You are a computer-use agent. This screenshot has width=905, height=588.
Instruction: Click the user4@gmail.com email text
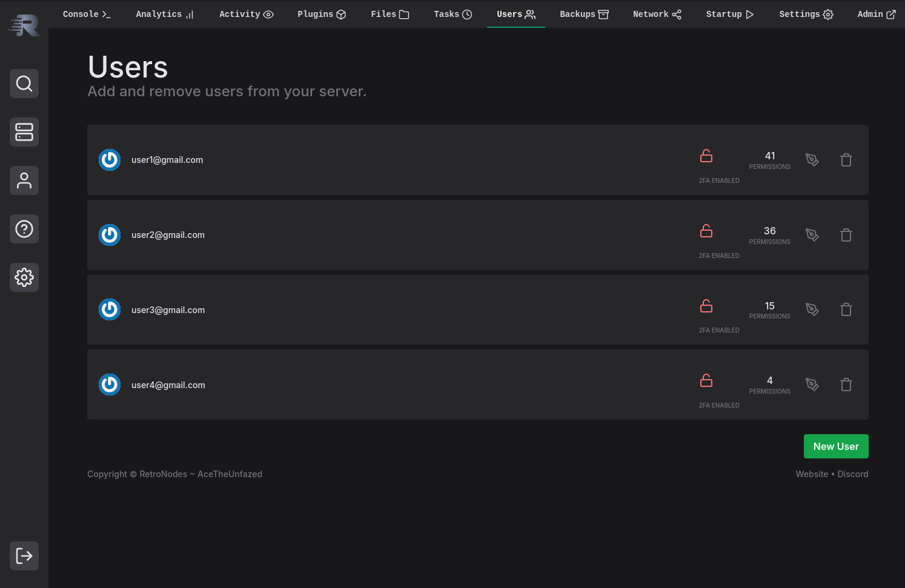coord(168,385)
